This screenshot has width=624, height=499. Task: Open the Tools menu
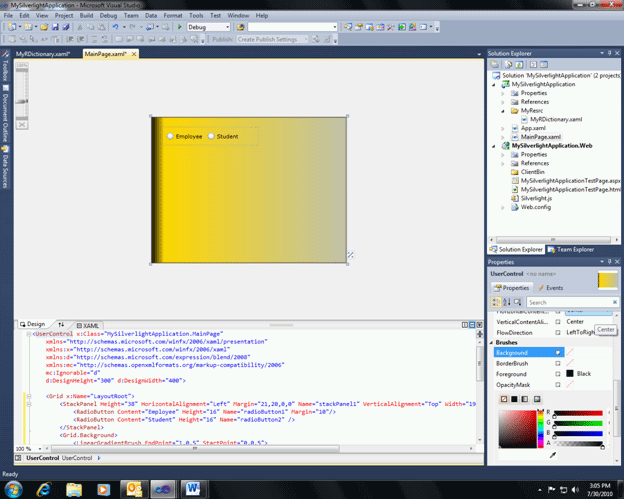tap(196, 16)
